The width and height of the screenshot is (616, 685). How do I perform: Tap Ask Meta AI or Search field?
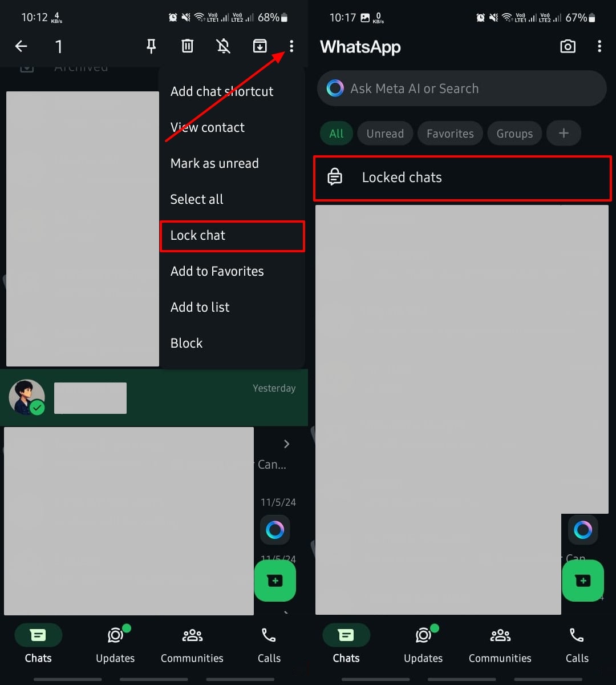coord(462,88)
